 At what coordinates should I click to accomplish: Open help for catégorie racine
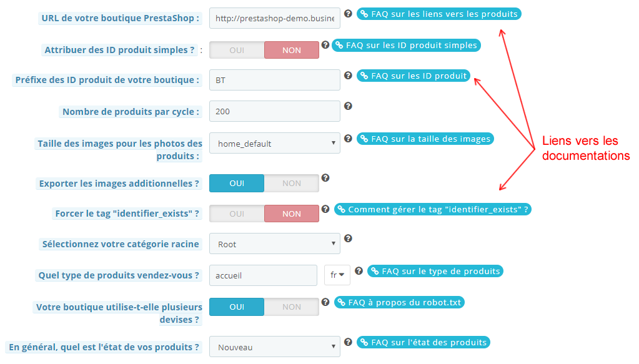(x=348, y=239)
